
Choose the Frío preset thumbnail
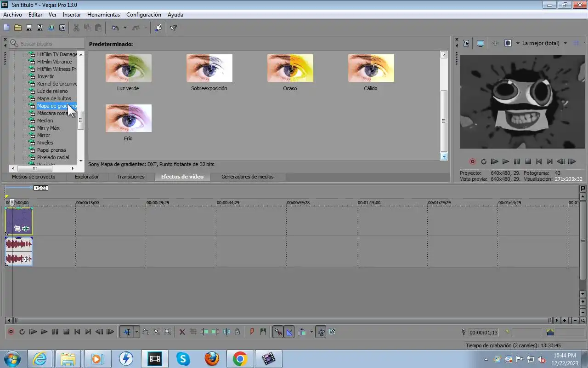[x=128, y=118]
